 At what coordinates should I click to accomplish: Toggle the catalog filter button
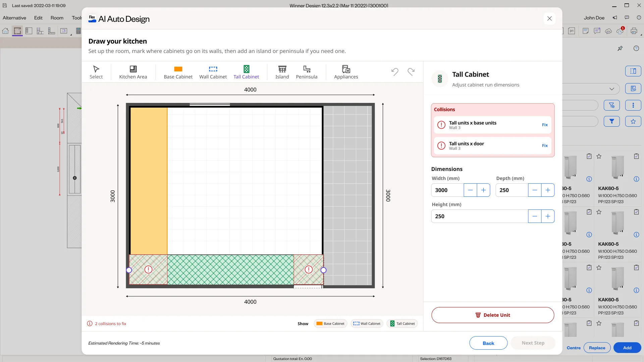[x=611, y=121]
